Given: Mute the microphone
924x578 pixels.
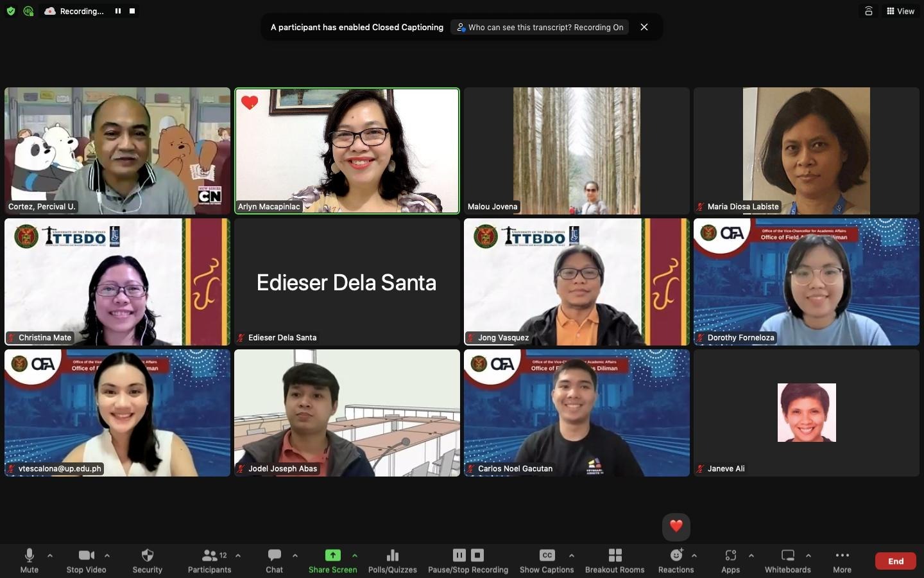Looking at the screenshot, I should [30, 560].
